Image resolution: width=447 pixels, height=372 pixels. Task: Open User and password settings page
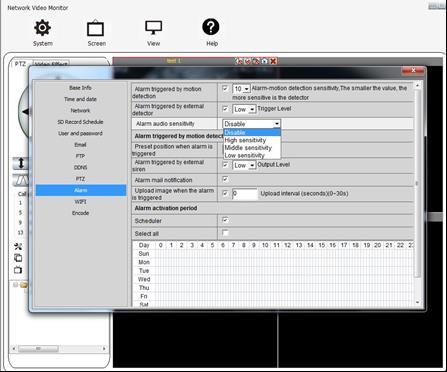[80, 133]
